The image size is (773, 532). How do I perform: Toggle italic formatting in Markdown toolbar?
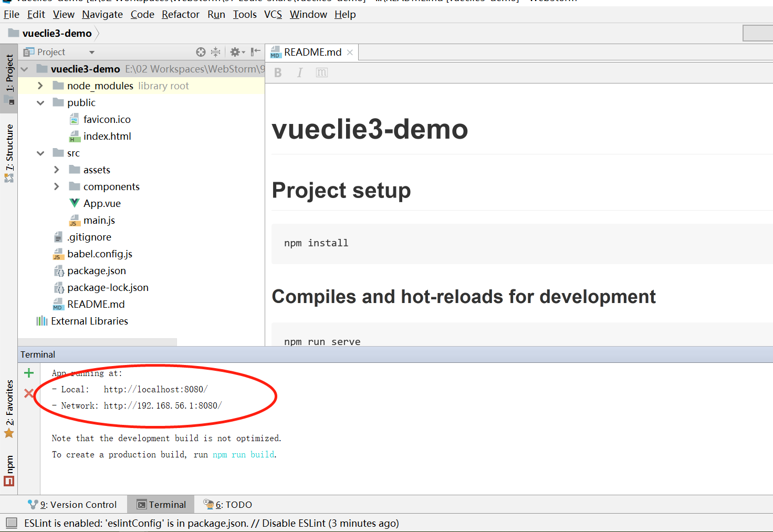click(299, 72)
